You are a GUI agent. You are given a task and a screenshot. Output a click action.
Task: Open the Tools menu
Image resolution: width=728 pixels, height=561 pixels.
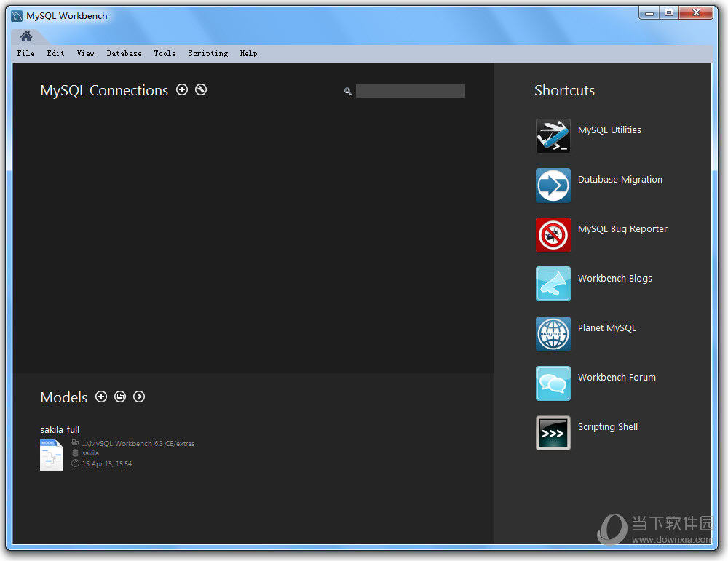tap(165, 53)
